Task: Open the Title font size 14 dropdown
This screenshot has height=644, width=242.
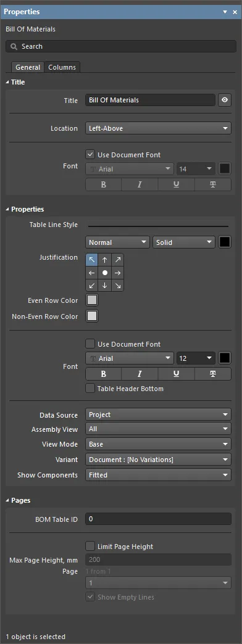Action: pyautogui.click(x=196, y=169)
